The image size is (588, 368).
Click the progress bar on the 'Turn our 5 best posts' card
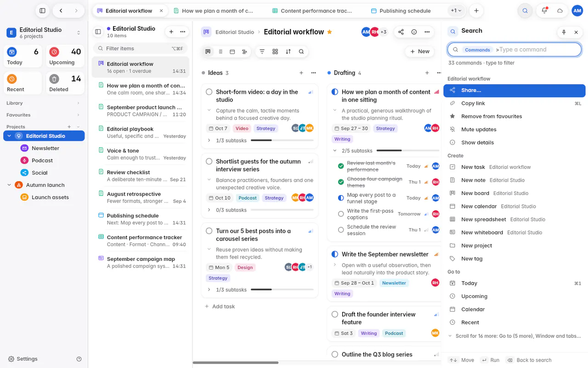(x=282, y=290)
